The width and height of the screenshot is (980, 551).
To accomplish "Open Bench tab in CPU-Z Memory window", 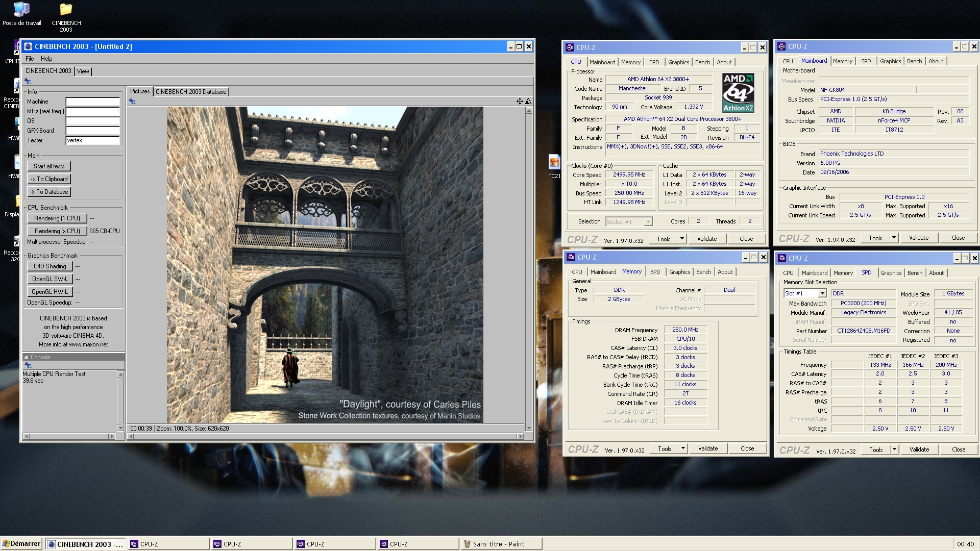I will pyautogui.click(x=703, y=272).
